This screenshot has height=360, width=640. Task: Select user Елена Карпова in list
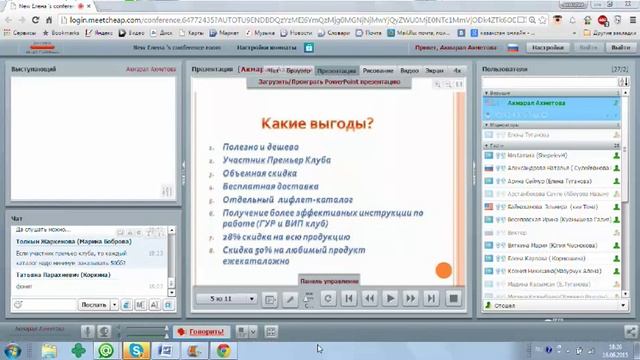click(x=552, y=258)
